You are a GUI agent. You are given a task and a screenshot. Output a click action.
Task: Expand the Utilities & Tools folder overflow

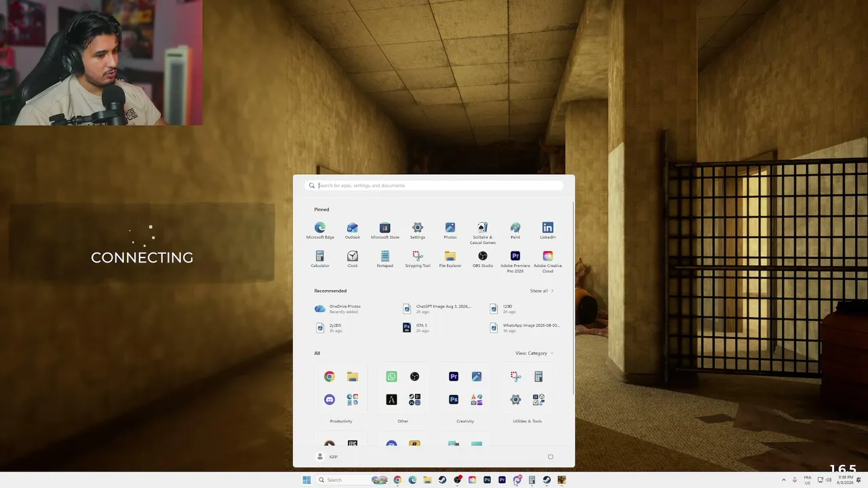pyautogui.click(x=538, y=400)
